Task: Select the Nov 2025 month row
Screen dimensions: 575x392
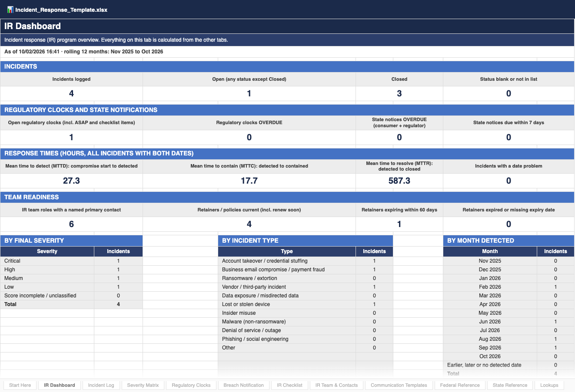Action: coord(509,261)
